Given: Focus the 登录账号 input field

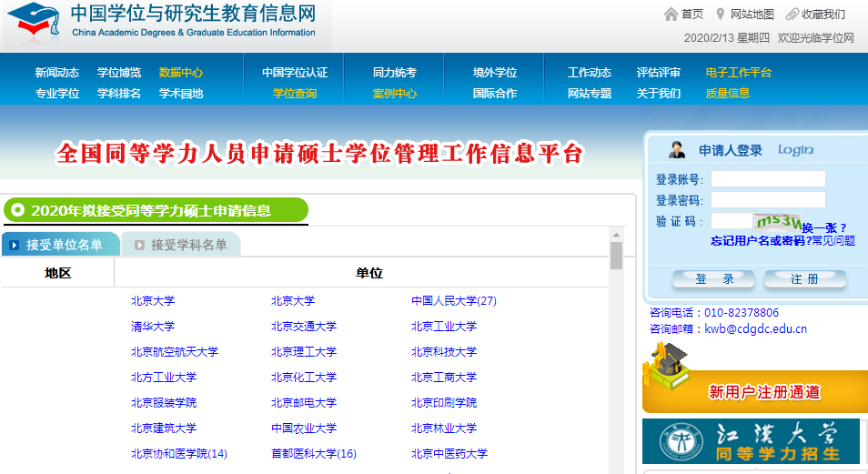Looking at the screenshot, I should point(768,179).
